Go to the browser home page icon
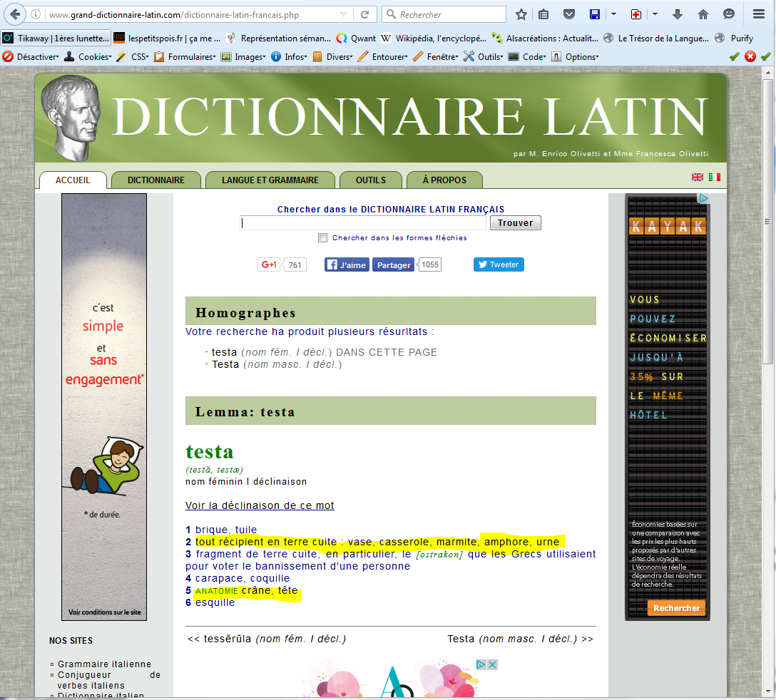 703,14
